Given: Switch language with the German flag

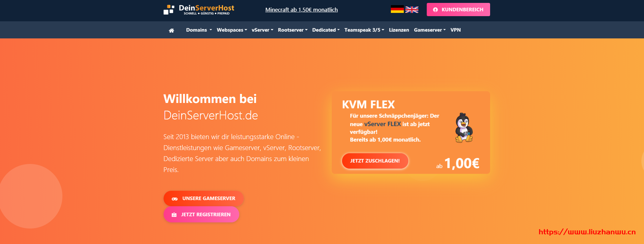Looking at the screenshot, I should pos(397,9).
